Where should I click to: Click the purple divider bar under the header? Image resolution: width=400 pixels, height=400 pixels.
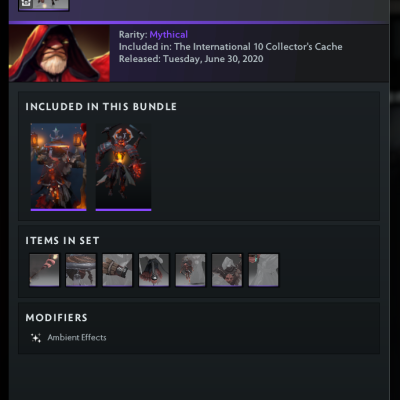coord(199,23)
